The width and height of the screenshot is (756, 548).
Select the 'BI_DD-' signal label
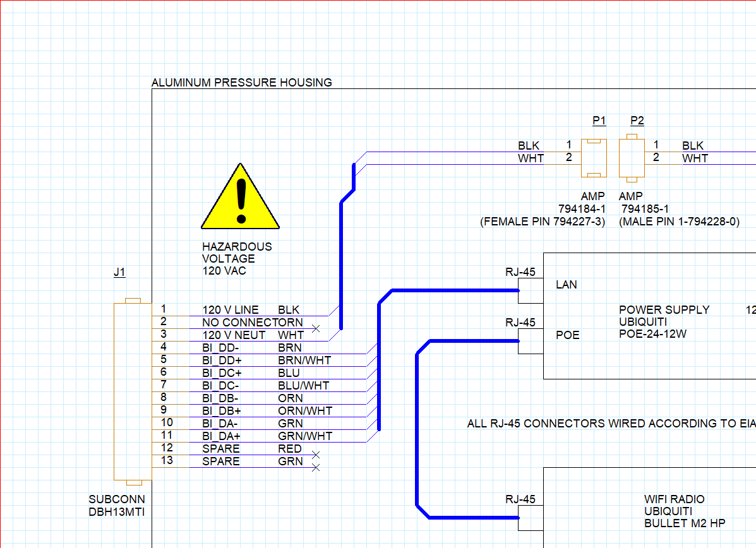coord(221,347)
